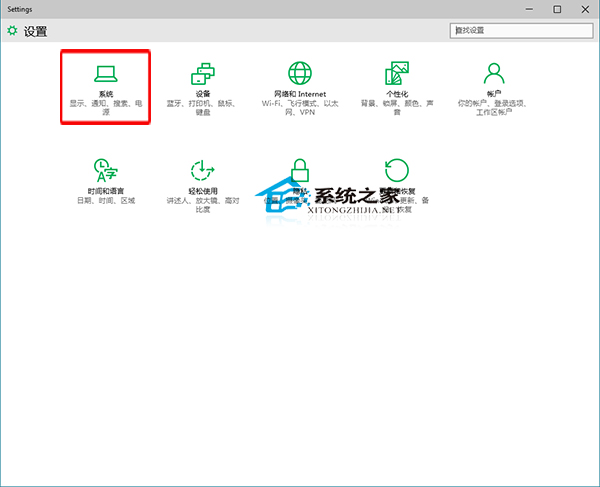Open the 设备 (Devices) printer icon
600x487 pixels.
click(x=202, y=73)
